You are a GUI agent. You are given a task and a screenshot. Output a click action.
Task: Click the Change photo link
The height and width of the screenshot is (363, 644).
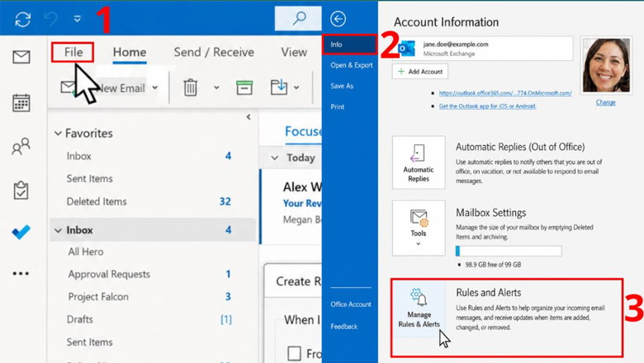point(605,102)
